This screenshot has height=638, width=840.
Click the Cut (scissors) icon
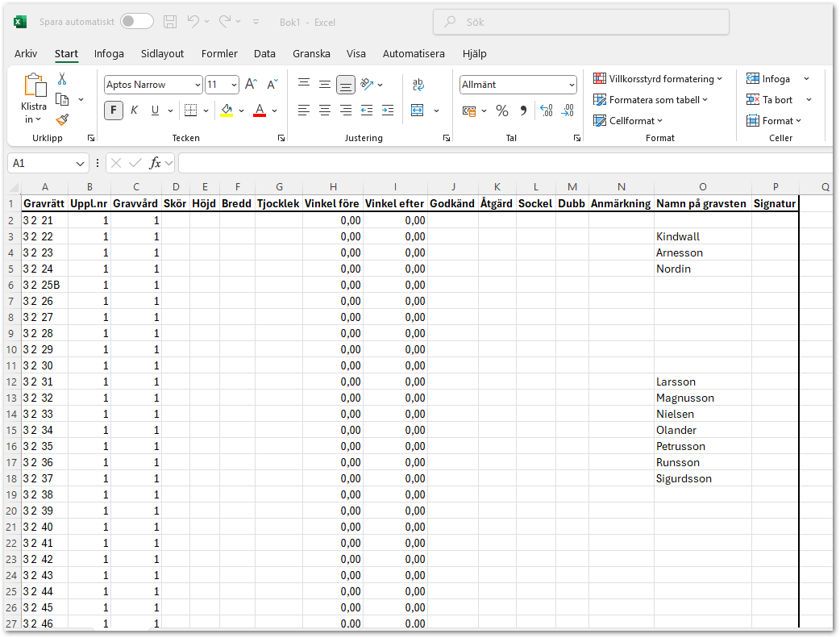(x=62, y=79)
